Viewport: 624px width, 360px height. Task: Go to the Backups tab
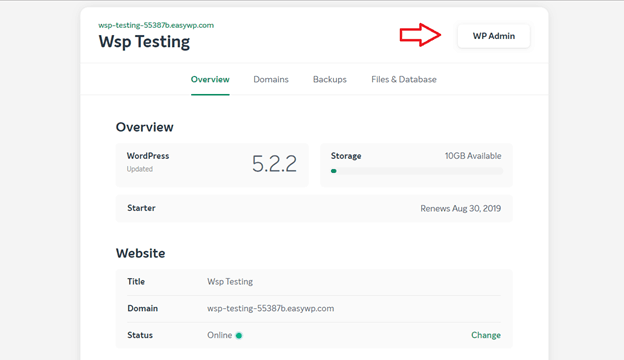pyautogui.click(x=330, y=79)
